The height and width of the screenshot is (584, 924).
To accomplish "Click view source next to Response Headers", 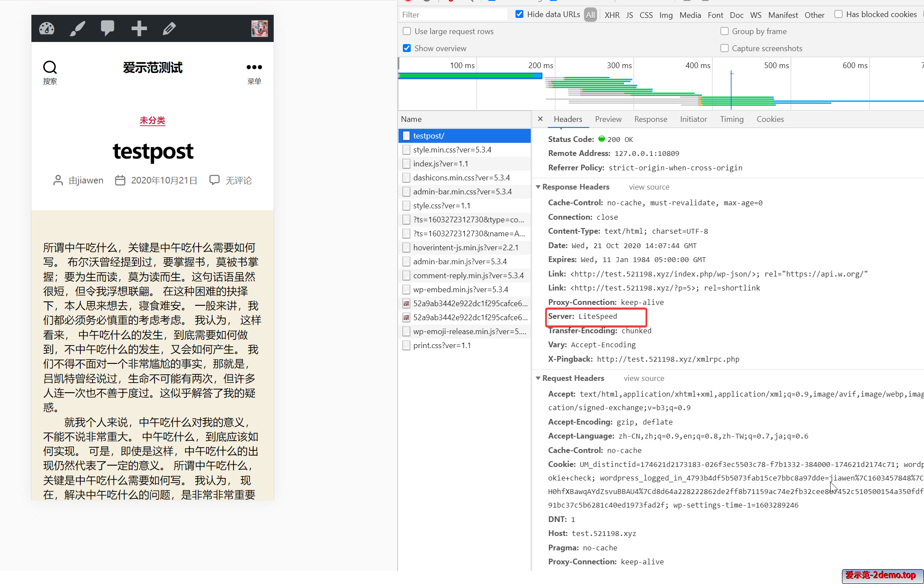I will point(649,187).
